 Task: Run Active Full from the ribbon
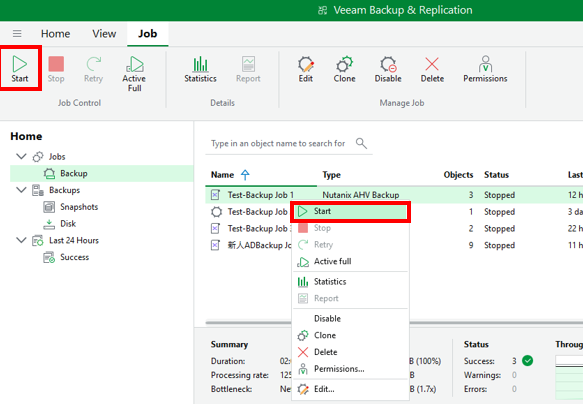click(134, 74)
